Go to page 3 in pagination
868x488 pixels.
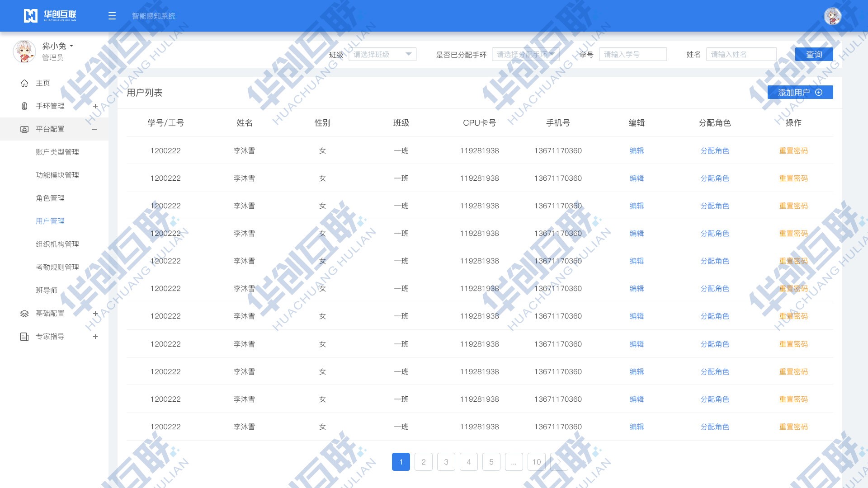tap(446, 462)
